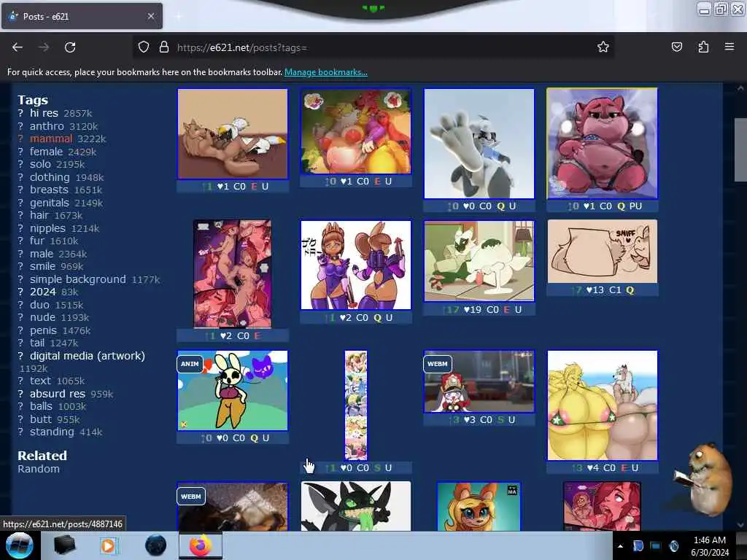Open the tall narrow comic-strip thumbnail

(x=356, y=405)
